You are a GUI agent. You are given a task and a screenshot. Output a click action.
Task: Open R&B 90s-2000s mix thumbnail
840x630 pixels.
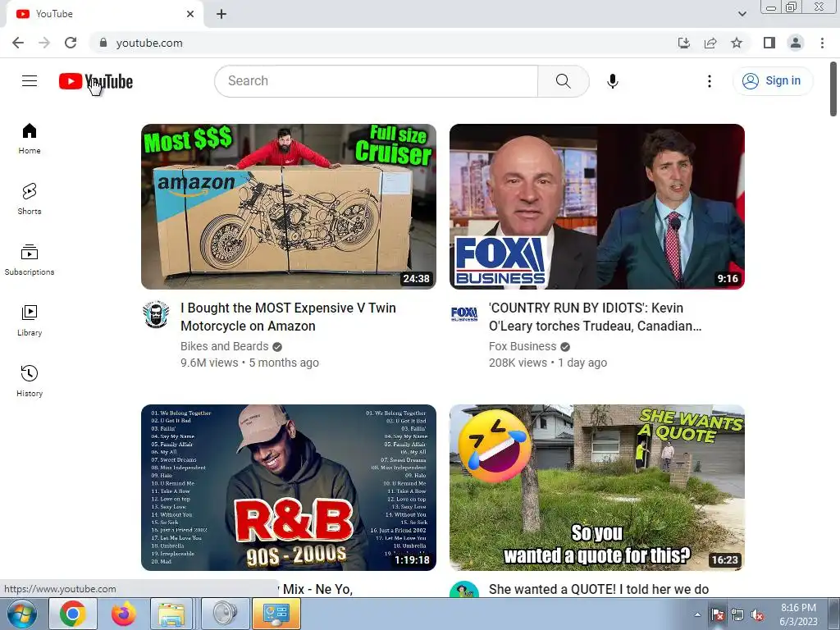point(289,487)
